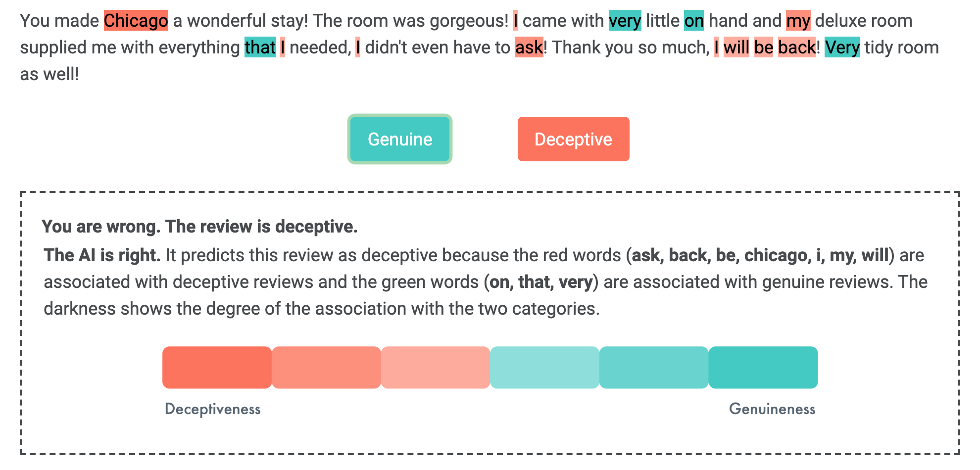This screenshot has width=980, height=470.
Task: Click the Deceptiveness legend label
Action: click(x=213, y=409)
